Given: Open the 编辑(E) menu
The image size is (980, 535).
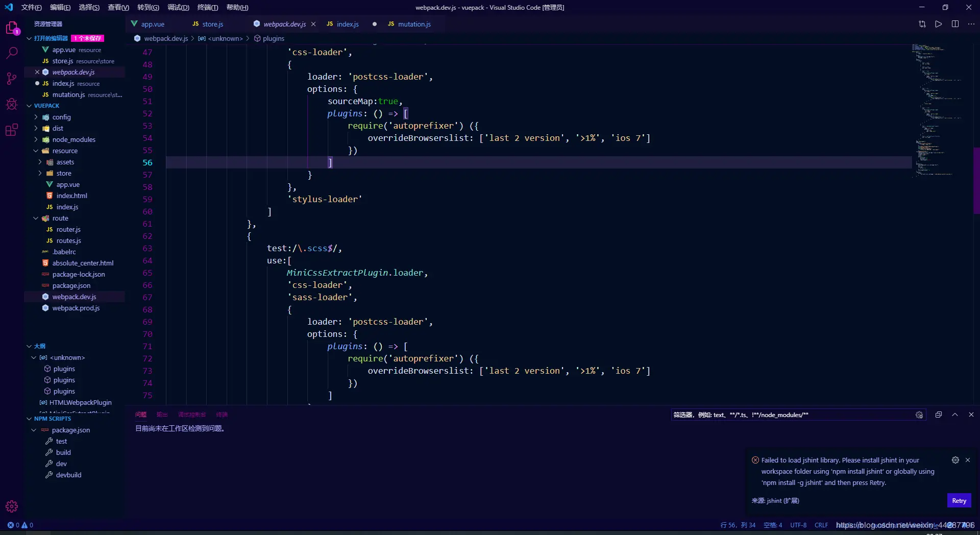Looking at the screenshot, I should point(60,7).
